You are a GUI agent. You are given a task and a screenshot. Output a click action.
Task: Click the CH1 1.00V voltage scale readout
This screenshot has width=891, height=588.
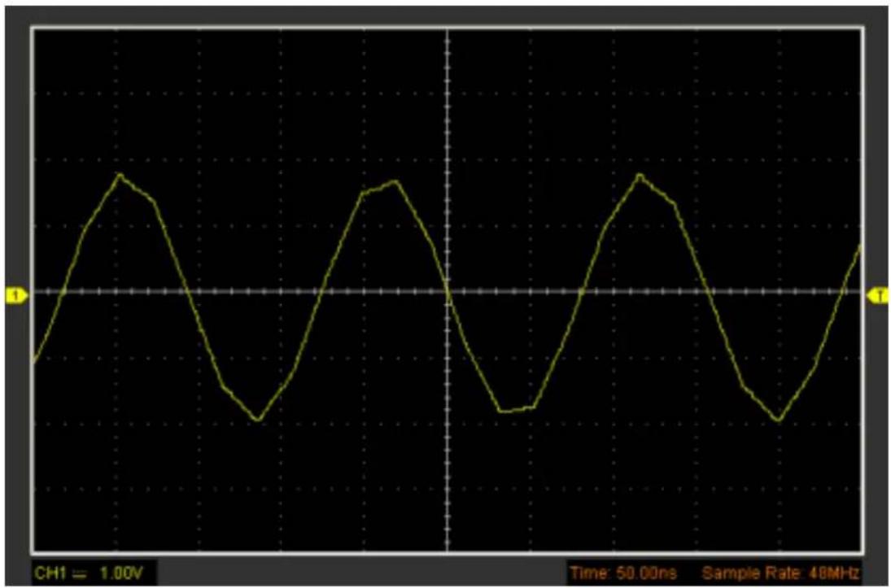89,573
